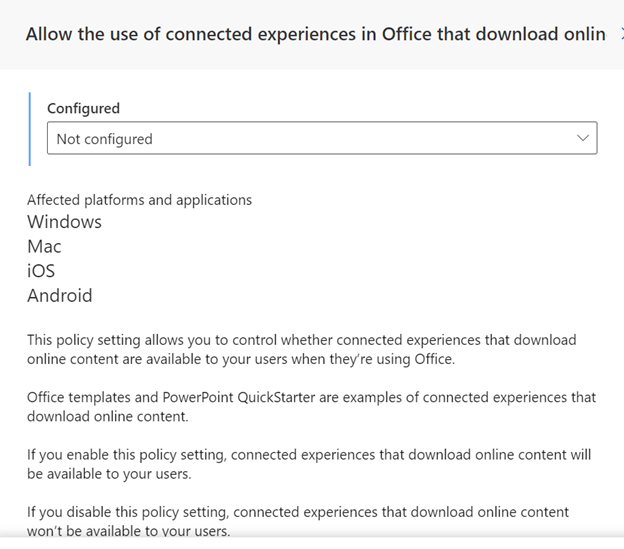Click the 'Affected platforms and applications' heading

pos(139,200)
